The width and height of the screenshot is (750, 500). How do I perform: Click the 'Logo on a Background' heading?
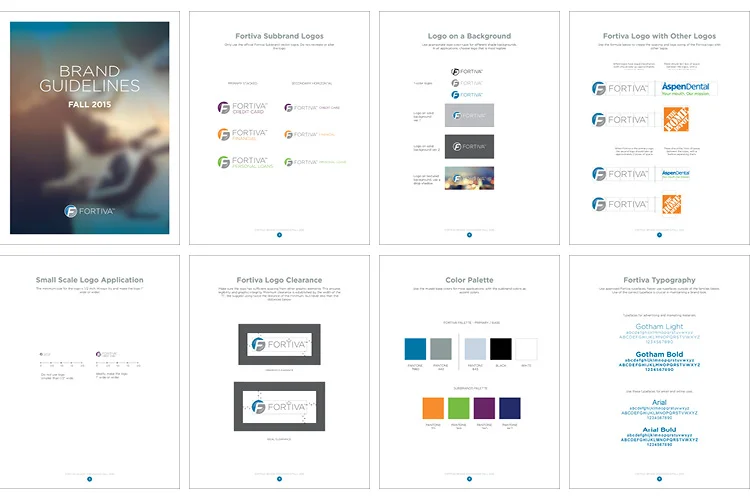(469, 36)
